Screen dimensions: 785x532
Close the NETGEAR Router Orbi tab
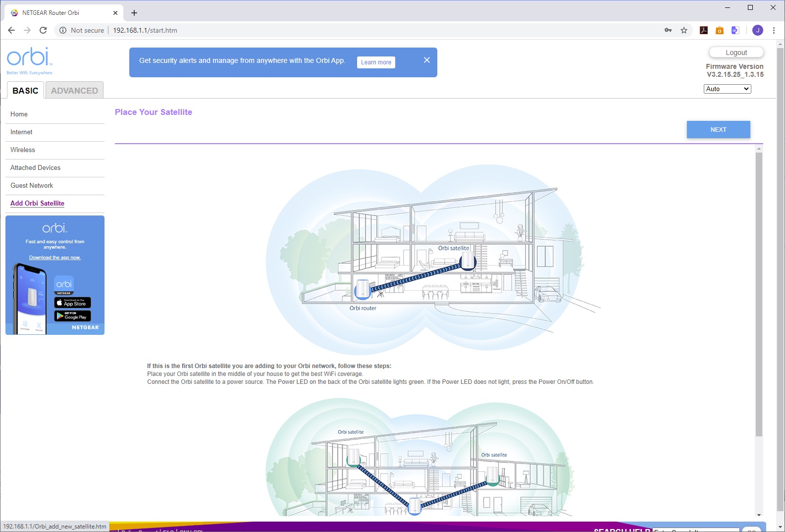[x=115, y=13]
